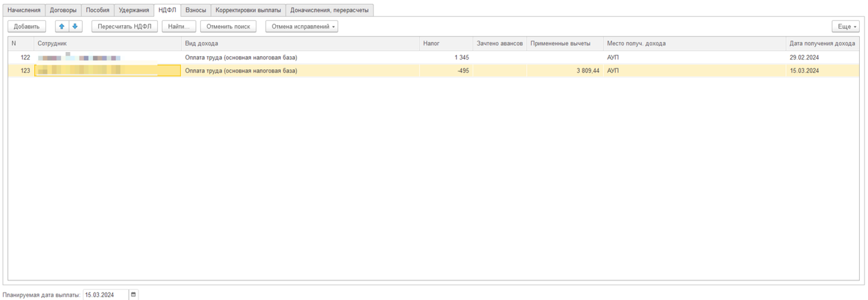Click the Добавить button
868x300 pixels.
pyautogui.click(x=26, y=26)
